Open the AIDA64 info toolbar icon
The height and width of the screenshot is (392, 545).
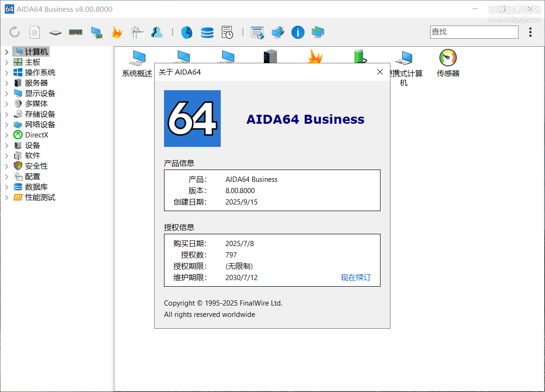[x=297, y=32]
